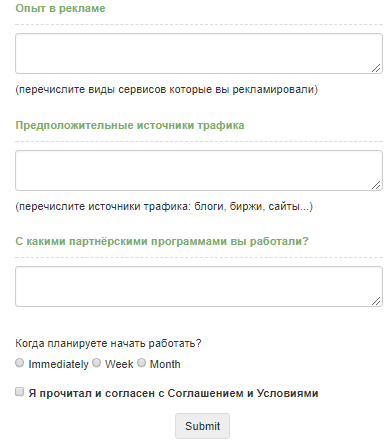390x443 pixels.
Task: Pick the Month radio button
Action: 141,363
